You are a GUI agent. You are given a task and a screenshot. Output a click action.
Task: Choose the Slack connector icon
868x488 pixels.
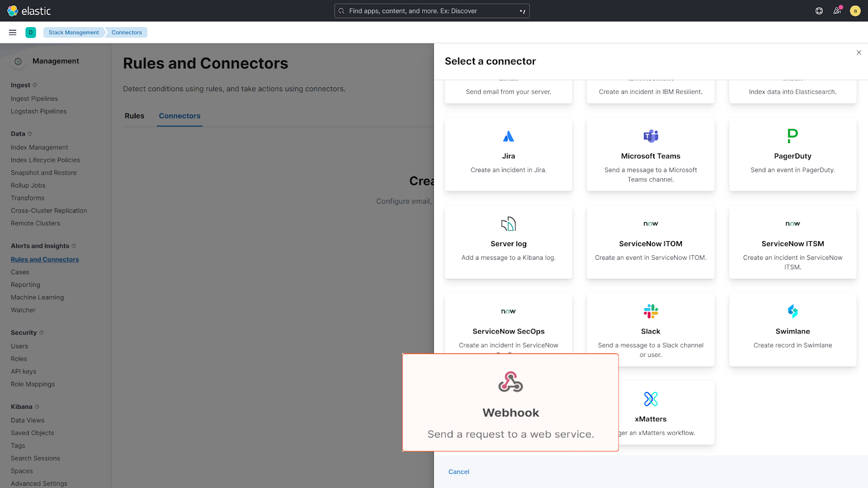pos(650,311)
